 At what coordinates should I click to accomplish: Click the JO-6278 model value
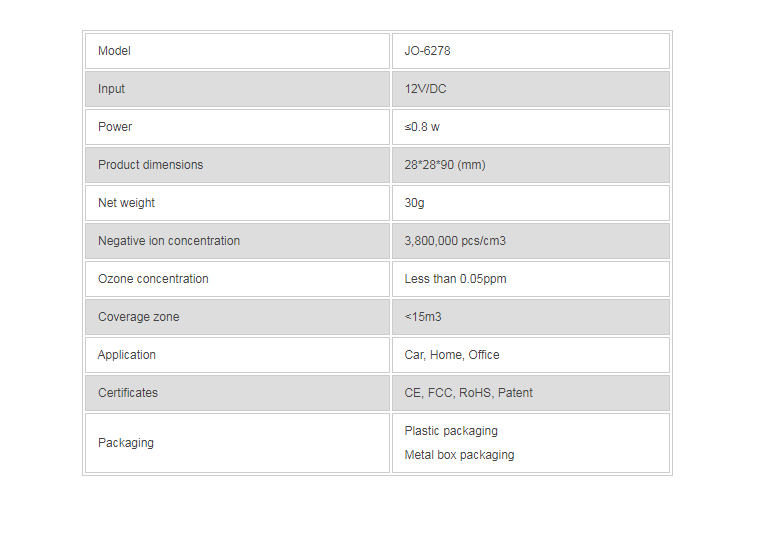tap(427, 51)
